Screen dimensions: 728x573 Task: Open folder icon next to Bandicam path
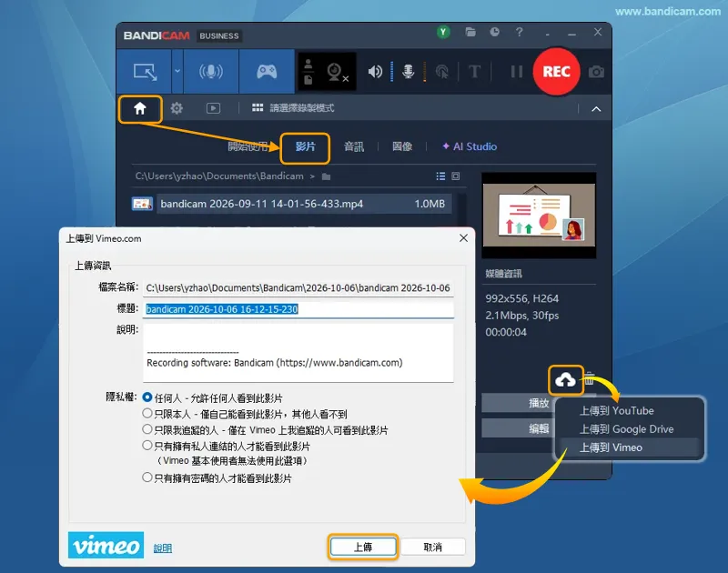[326, 176]
